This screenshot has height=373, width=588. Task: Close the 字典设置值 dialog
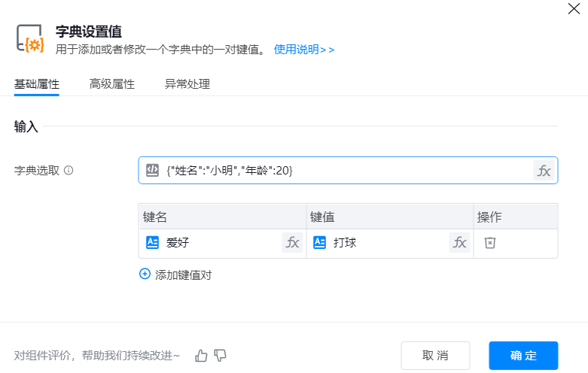[x=574, y=10]
